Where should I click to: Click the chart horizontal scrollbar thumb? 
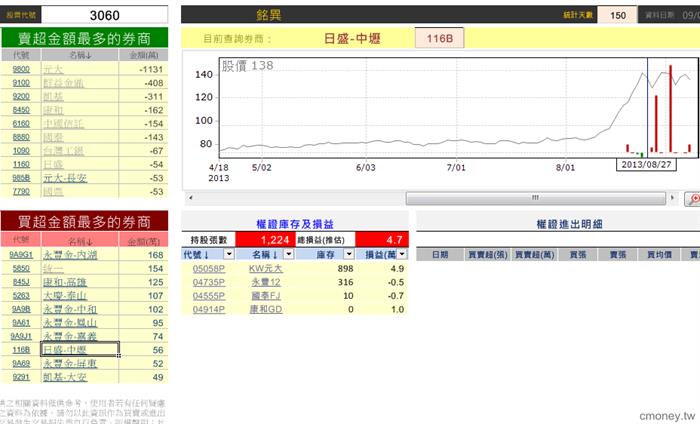535,198
